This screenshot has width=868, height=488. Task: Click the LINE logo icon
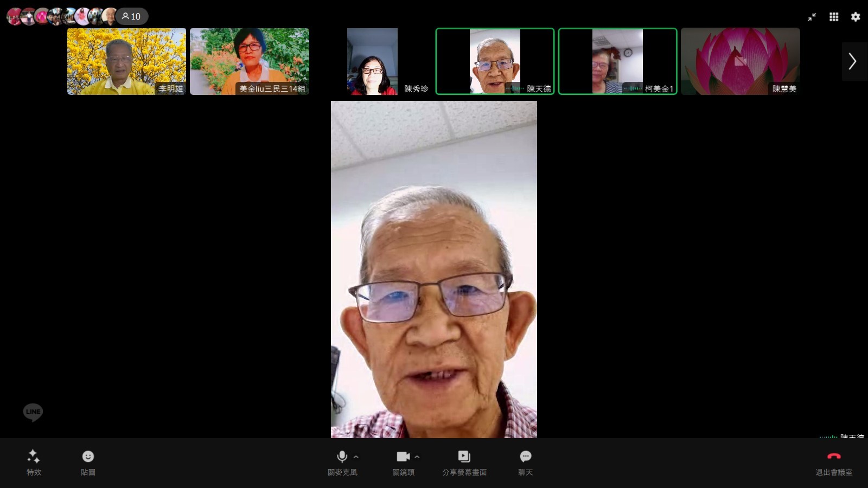(x=33, y=412)
